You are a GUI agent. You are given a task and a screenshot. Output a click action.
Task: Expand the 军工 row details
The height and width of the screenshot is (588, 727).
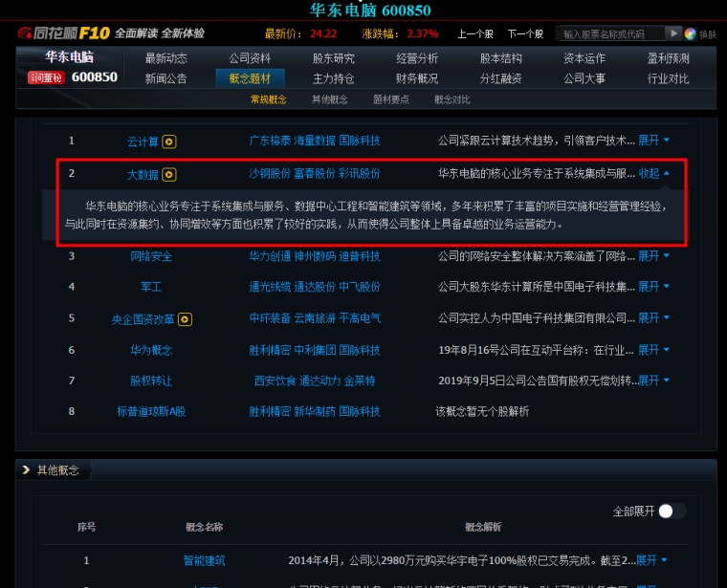pyautogui.click(x=653, y=287)
